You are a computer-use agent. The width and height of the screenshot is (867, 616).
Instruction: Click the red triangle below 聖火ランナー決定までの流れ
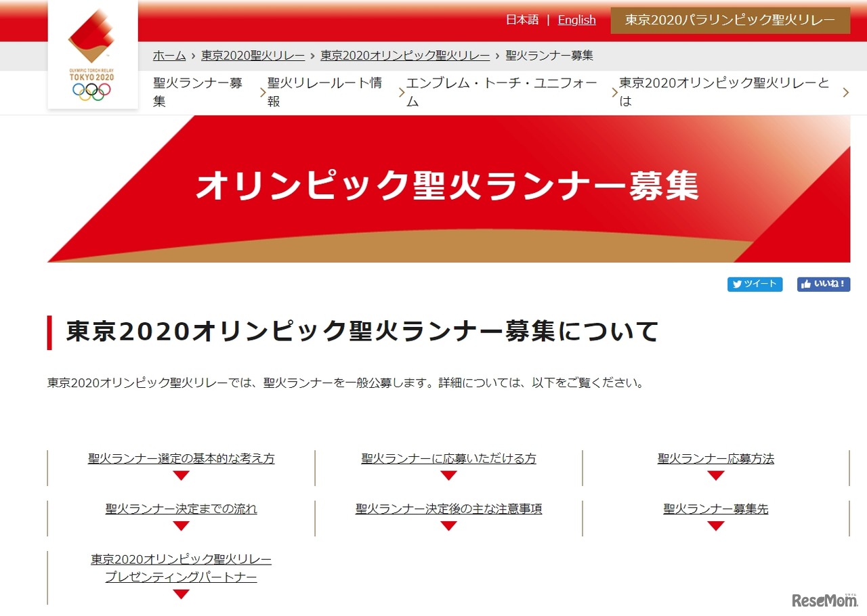pyautogui.click(x=180, y=526)
